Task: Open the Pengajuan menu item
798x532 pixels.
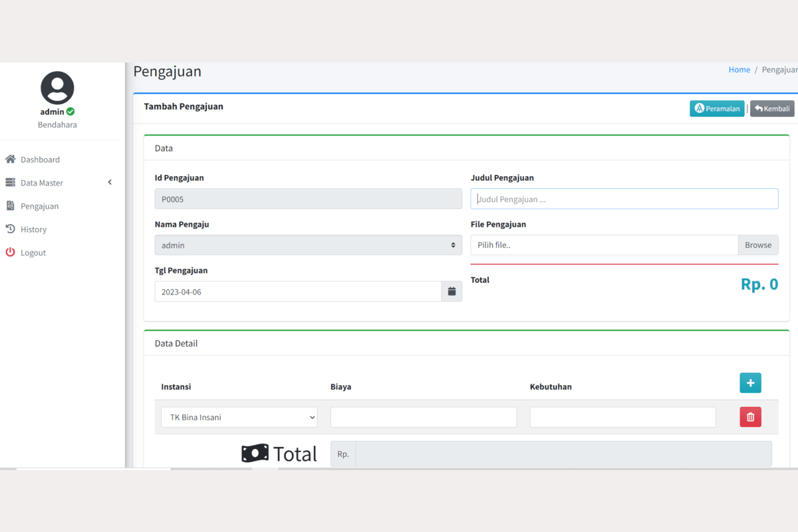Action: click(39, 206)
